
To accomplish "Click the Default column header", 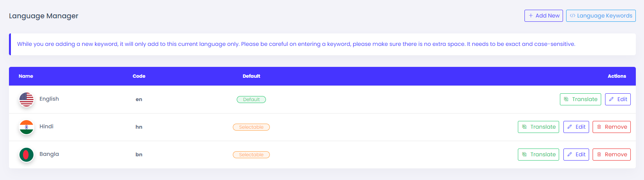I will coord(251,76).
